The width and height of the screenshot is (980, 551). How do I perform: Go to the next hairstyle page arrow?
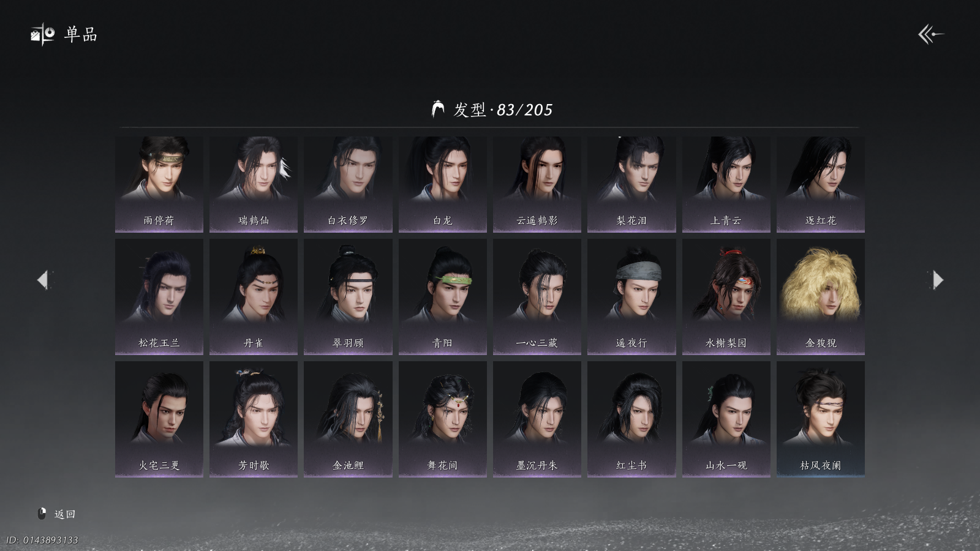tap(938, 280)
